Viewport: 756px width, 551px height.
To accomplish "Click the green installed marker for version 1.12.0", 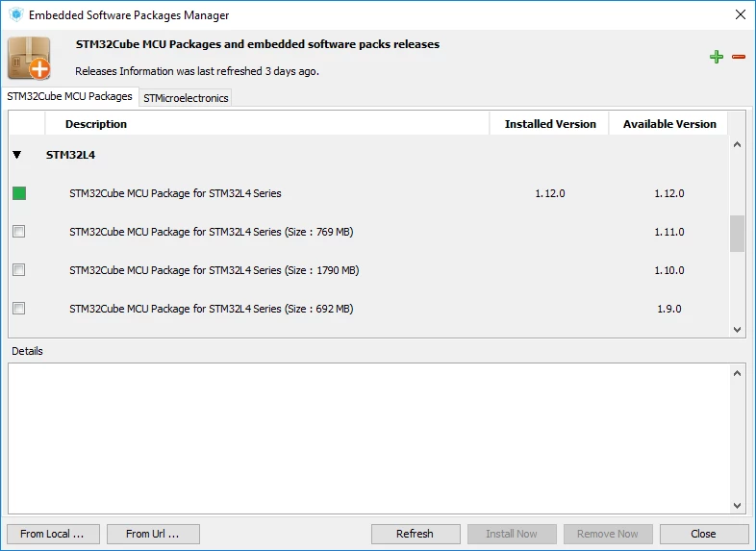I will point(19,193).
